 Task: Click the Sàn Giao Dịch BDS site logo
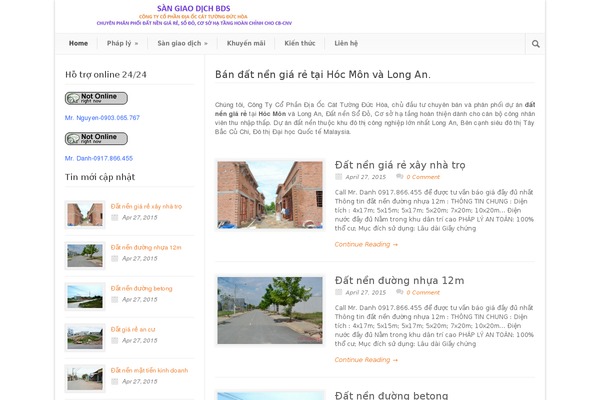click(x=194, y=15)
